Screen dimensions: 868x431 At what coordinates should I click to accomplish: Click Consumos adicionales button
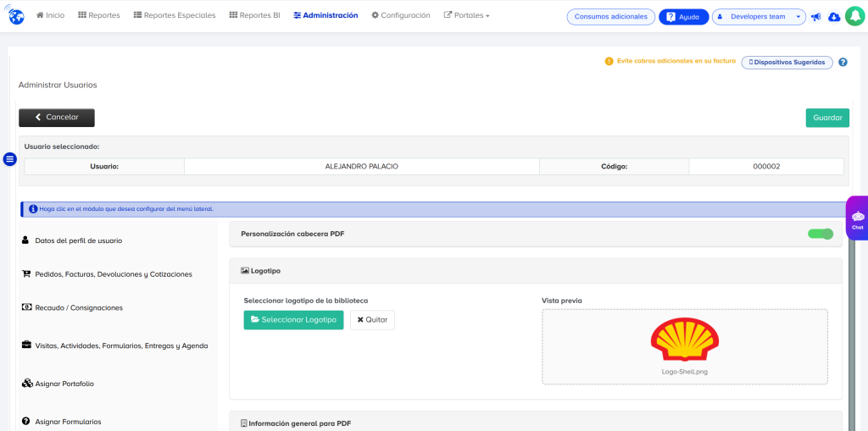point(610,17)
